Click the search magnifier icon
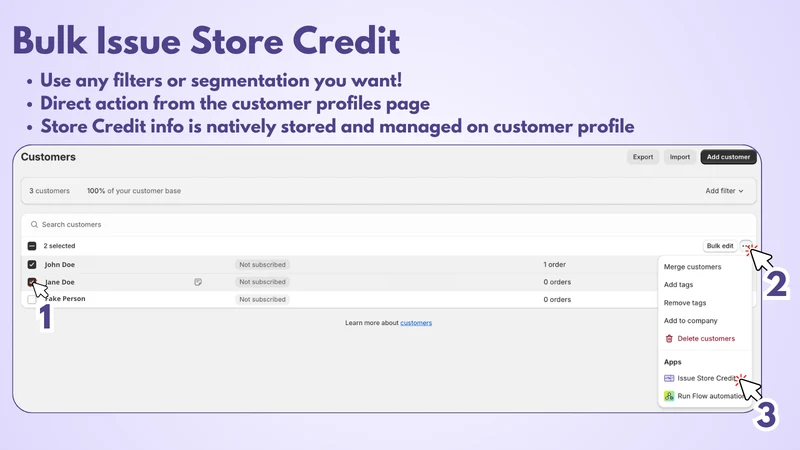 pyautogui.click(x=34, y=224)
